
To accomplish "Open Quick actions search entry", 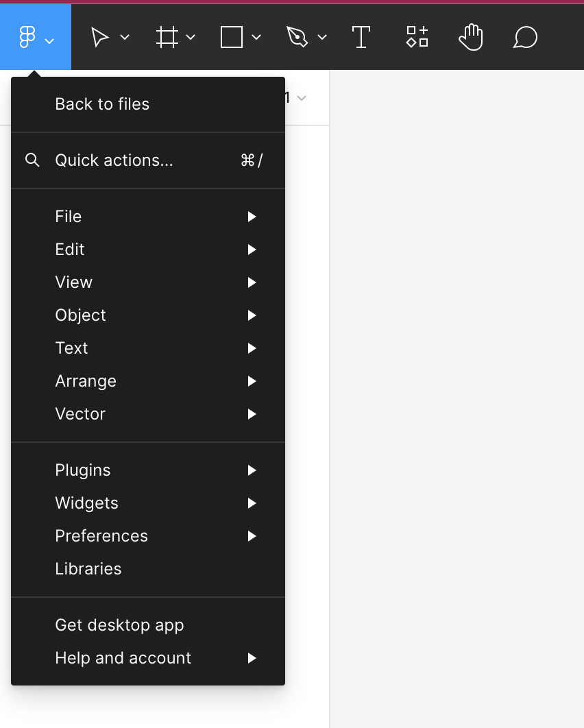I will 148,160.
